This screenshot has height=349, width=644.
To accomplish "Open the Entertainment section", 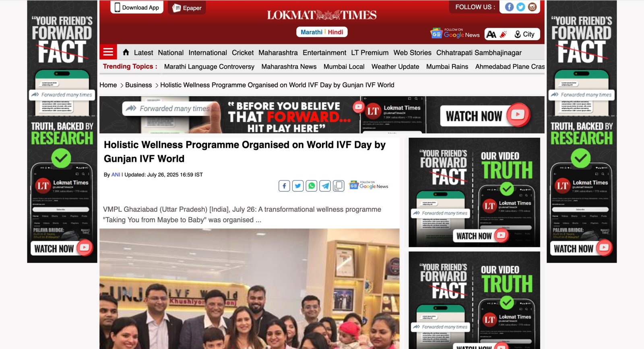I will click(x=324, y=53).
